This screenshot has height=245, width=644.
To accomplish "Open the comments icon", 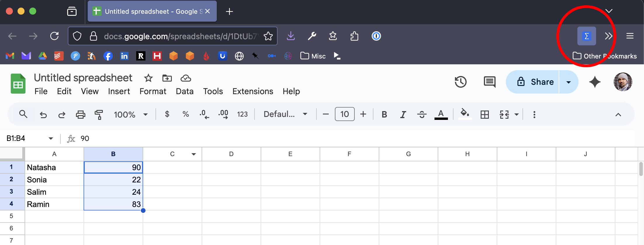I will click(x=489, y=82).
